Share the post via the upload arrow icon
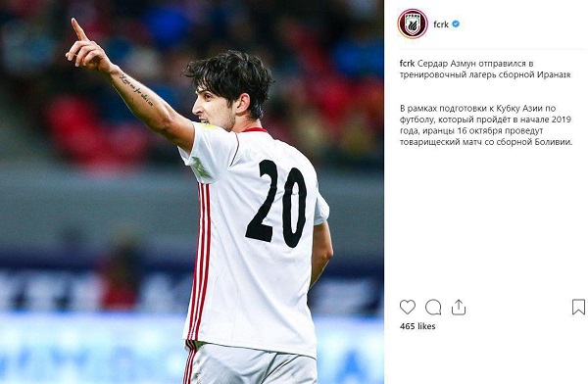Viewport: 588px width, 384px height. pos(459,308)
